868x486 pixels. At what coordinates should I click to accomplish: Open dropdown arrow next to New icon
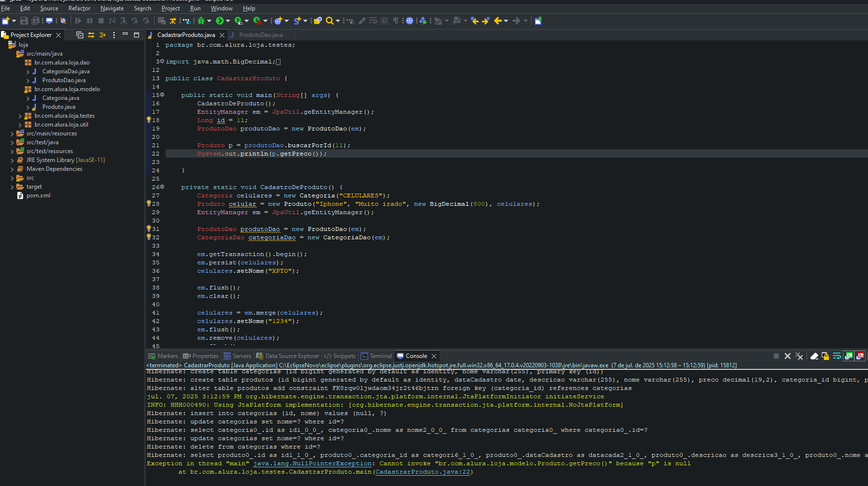click(14, 21)
